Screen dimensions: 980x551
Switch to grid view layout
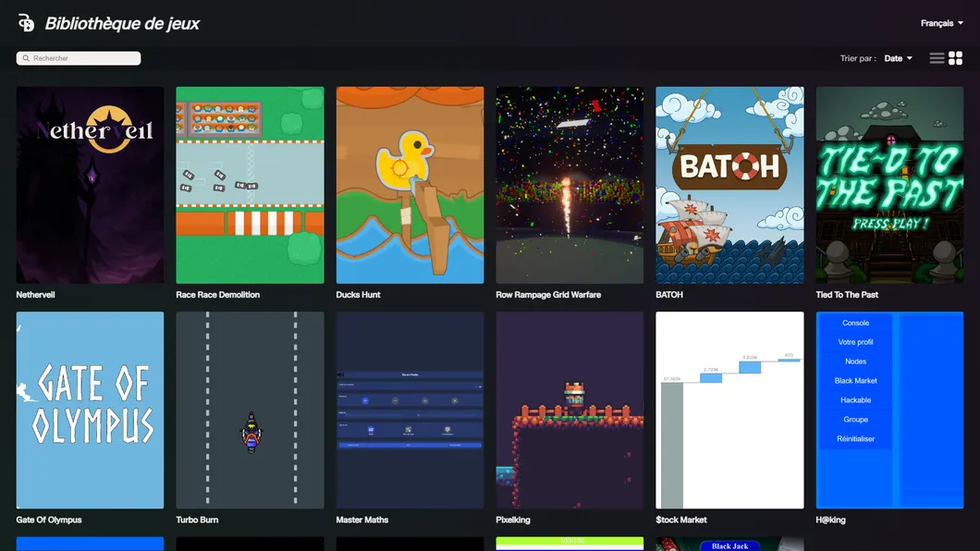pos(956,58)
